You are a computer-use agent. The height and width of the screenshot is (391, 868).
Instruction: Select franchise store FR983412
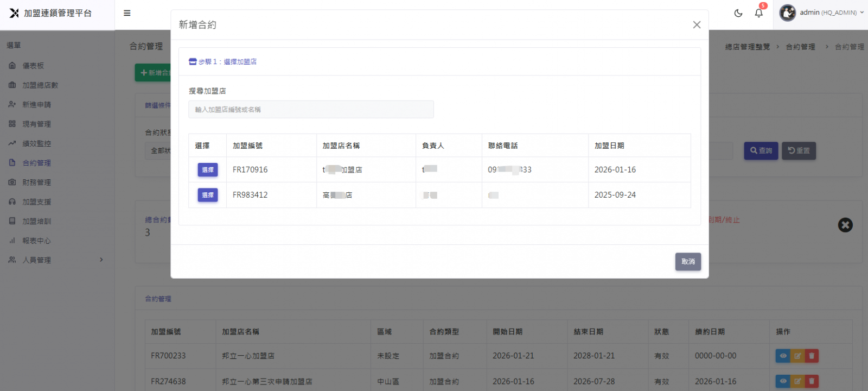tap(208, 195)
